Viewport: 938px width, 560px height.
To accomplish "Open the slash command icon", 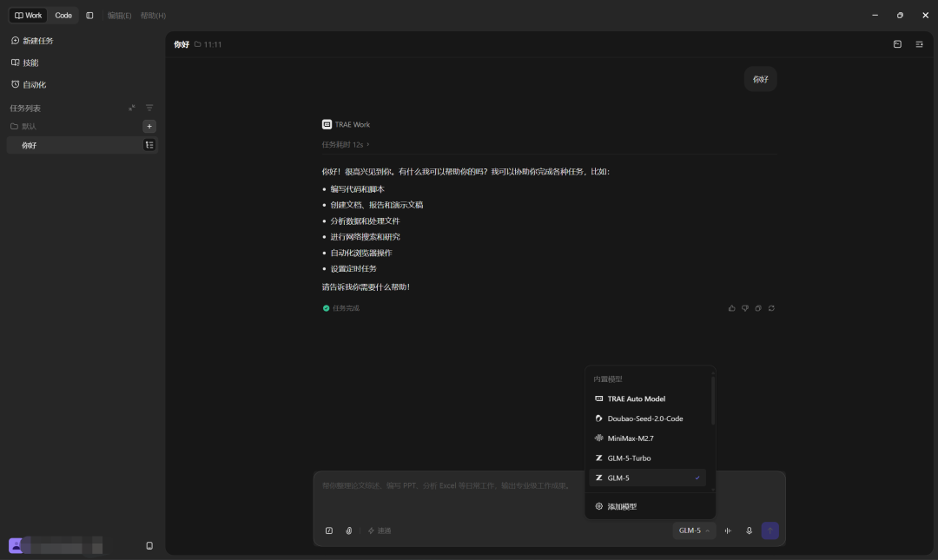I will [329, 530].
